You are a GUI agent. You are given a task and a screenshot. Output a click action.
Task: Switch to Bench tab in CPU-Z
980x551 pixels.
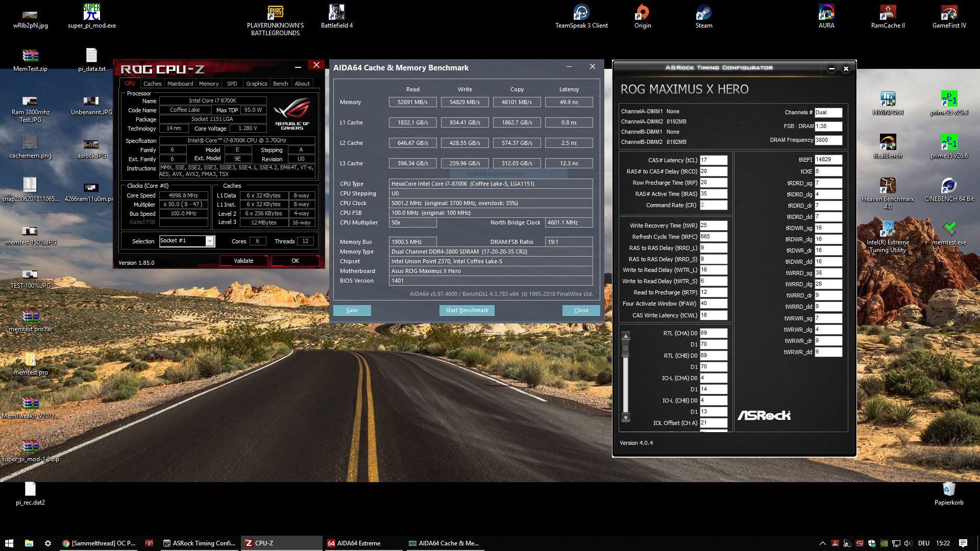coord(280,84)
